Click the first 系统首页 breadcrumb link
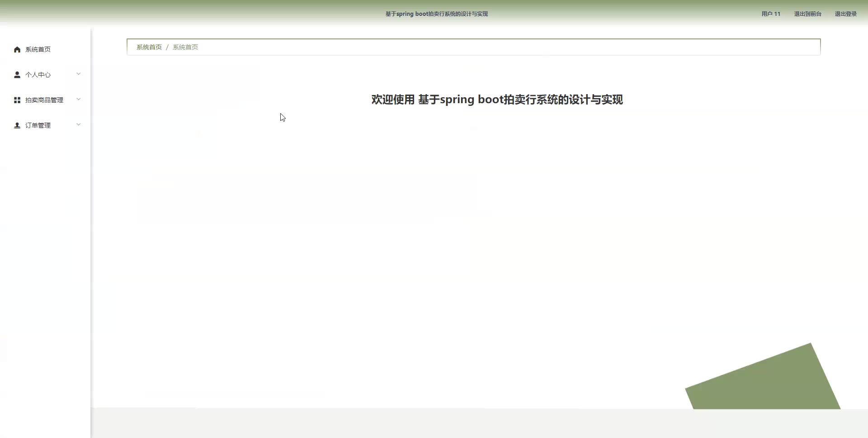Screen dimensions: 868x438 click(149, 47)
